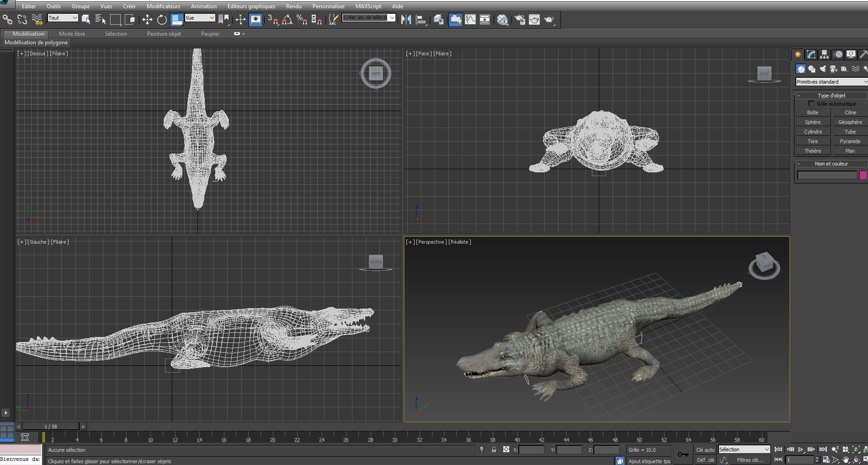Create a Boîte primitive
Image resolution: width=868 pixels, height=465 pixels.
coord(813,112)
